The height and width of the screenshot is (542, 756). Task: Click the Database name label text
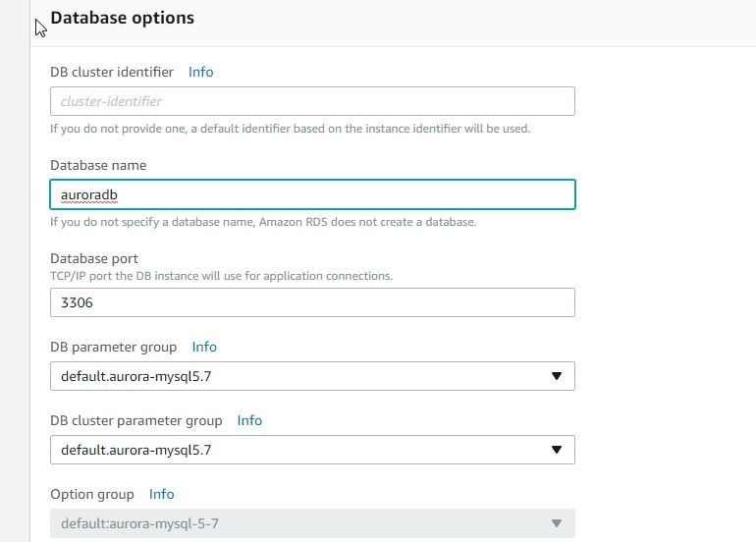(98, 165)
